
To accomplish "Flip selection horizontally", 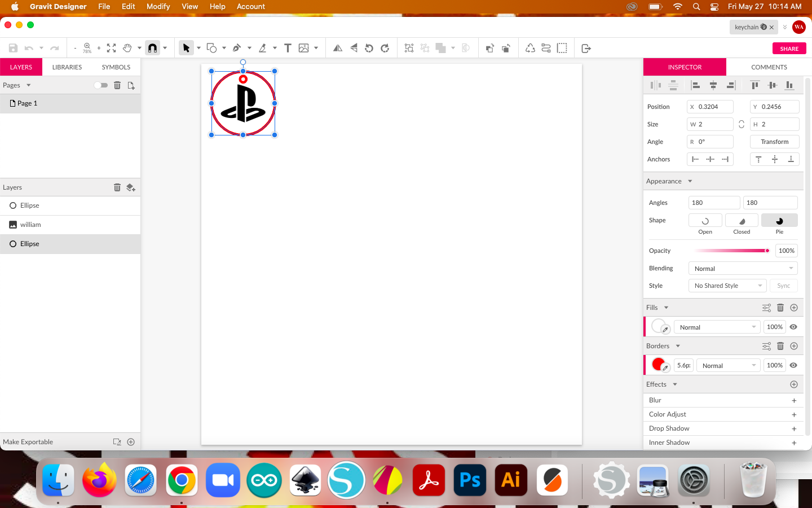I will [x=338, y=48].
